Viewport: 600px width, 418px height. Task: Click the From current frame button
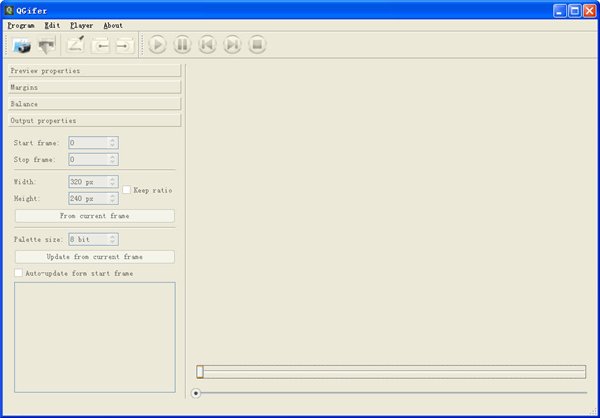(94, 216)
